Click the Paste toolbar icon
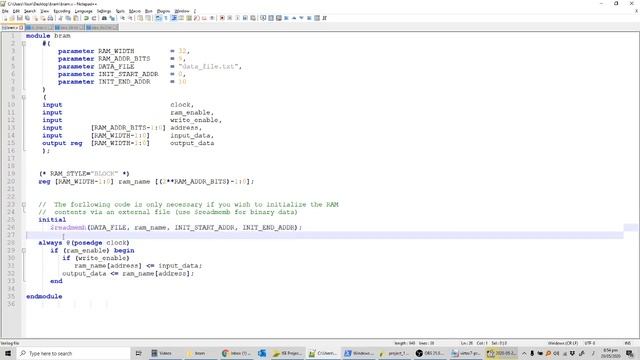This screenshot has width=640, height=360. point(76,18)
